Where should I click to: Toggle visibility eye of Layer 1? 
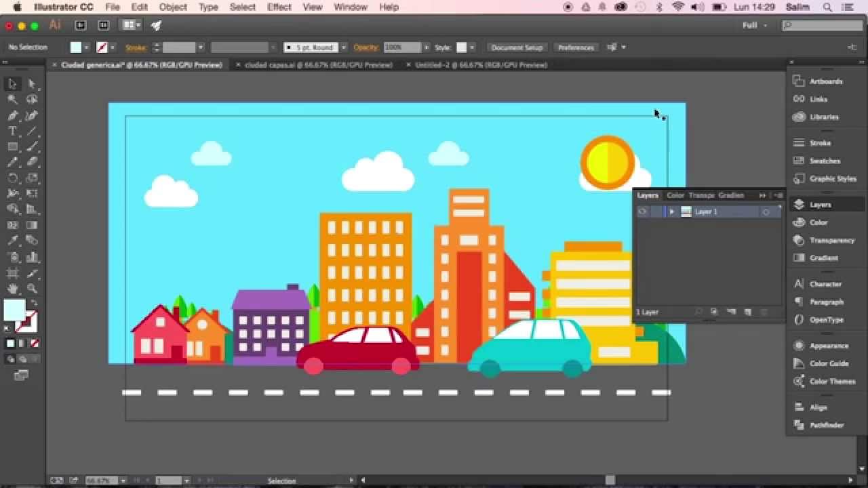[642, 211]
